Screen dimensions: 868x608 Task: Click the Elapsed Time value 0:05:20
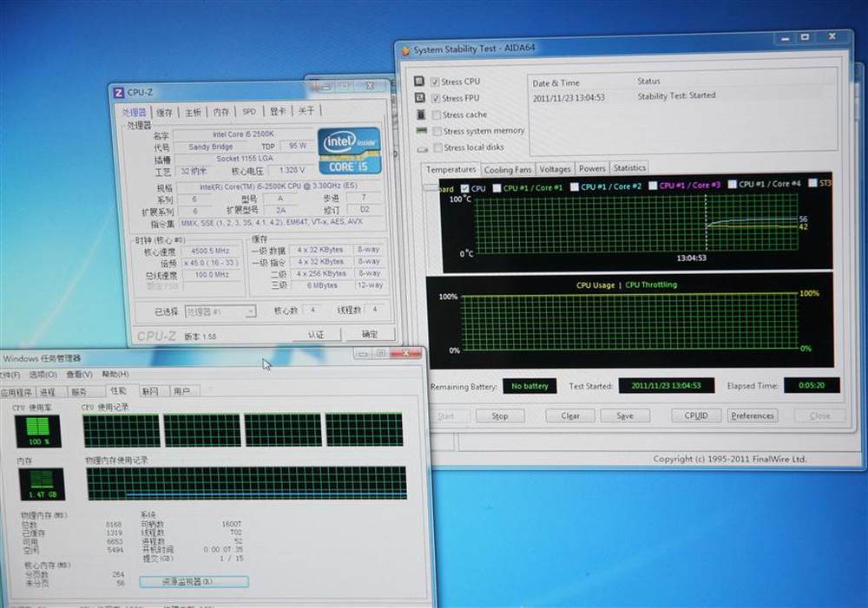click(812, 385)
